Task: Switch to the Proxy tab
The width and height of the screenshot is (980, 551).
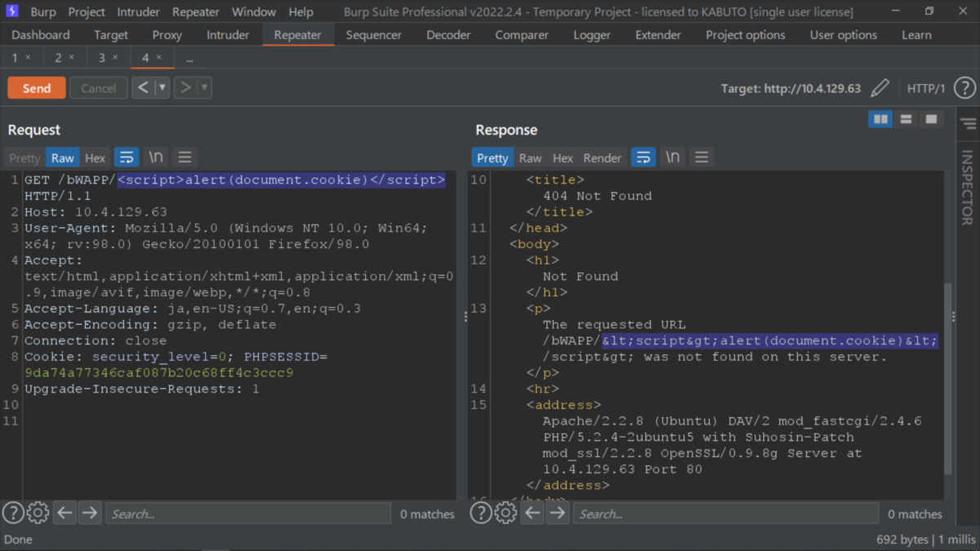Action: click(167, 35)
